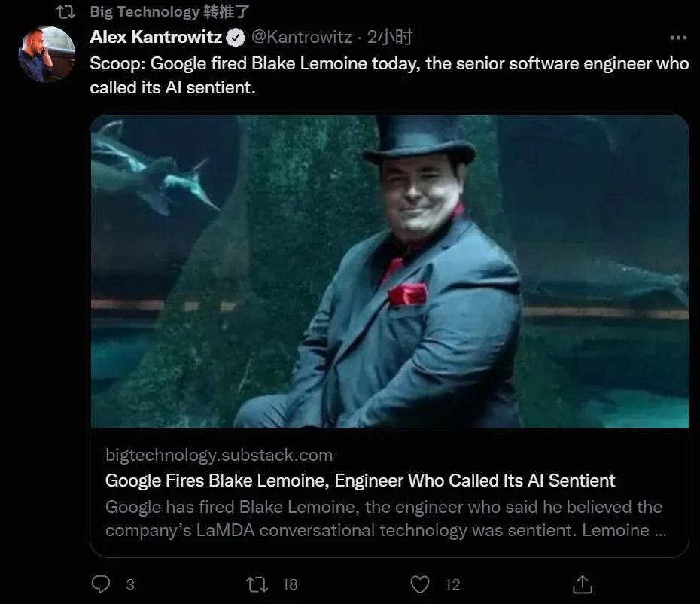The width and height of the screenshot is (700, 604).
Task: Click the Alex Kantrowitz display name
Action: tap(156, 37)
